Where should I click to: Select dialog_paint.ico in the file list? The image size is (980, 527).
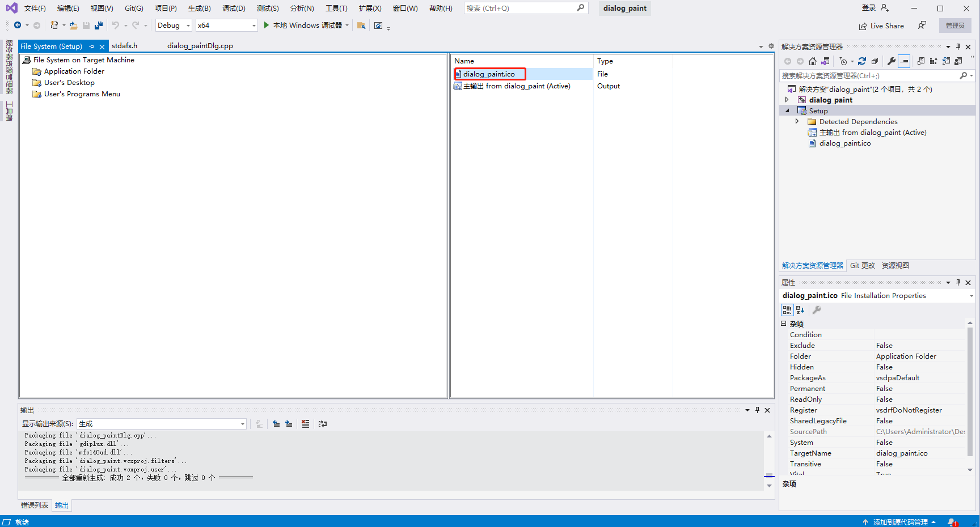click(x=489, y=74)
